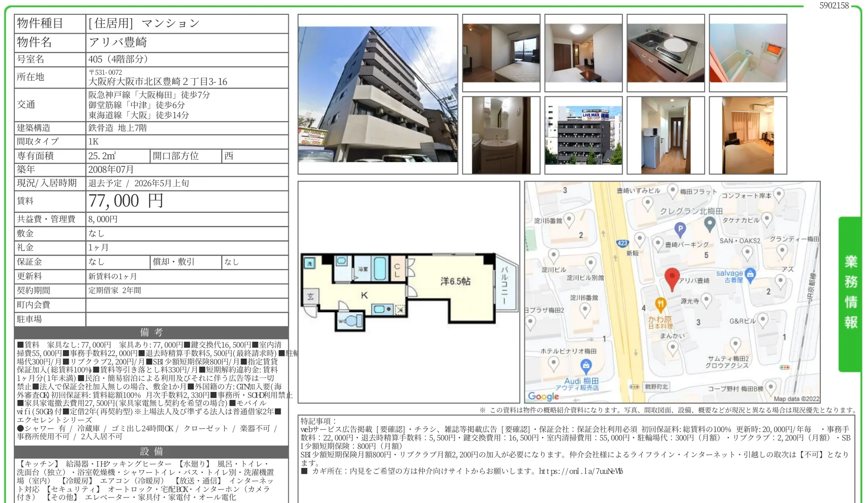Open the LIVE MAX building photo thumbnail
The width and height of the screenshot is (868, 503).
(x=583, y=135)
